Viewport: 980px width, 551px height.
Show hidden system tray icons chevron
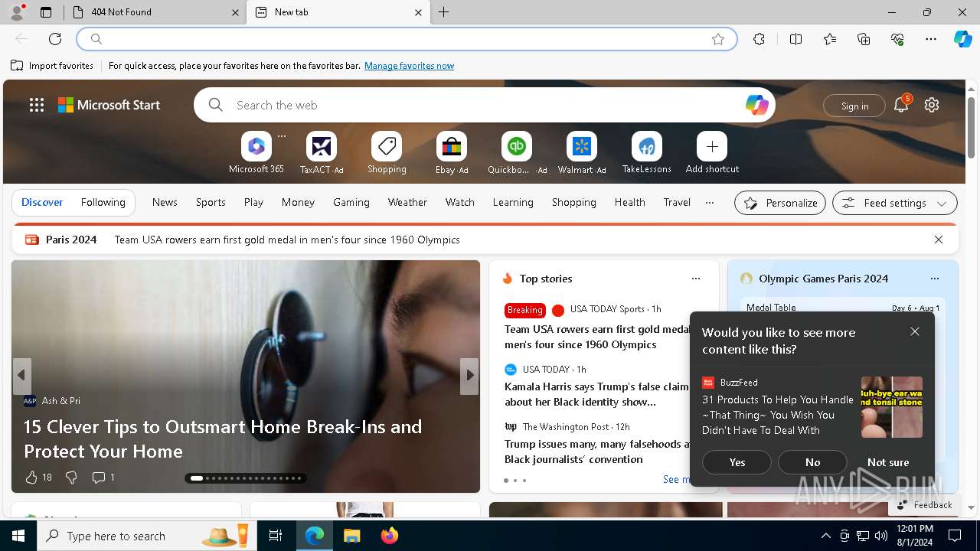tap(825, 536)
